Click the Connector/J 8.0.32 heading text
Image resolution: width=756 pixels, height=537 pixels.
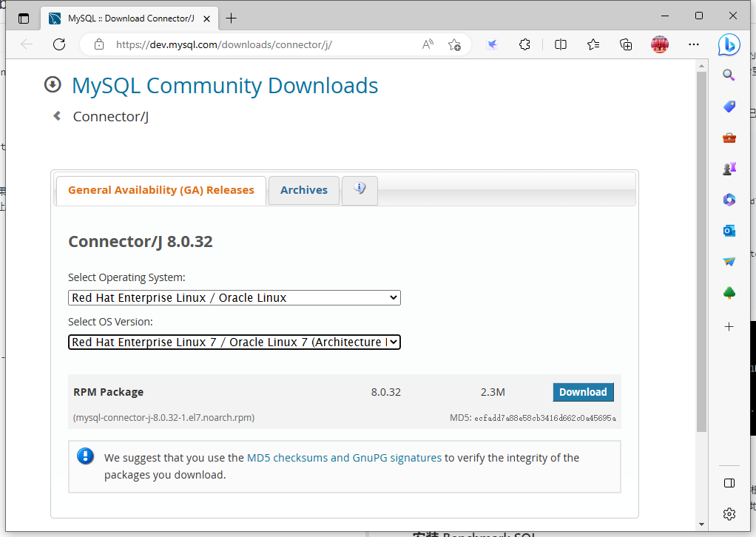(x=141, y=241)
